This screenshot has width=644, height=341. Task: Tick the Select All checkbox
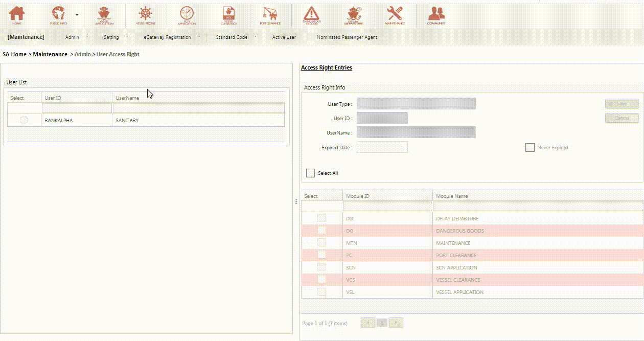(311, 173)
